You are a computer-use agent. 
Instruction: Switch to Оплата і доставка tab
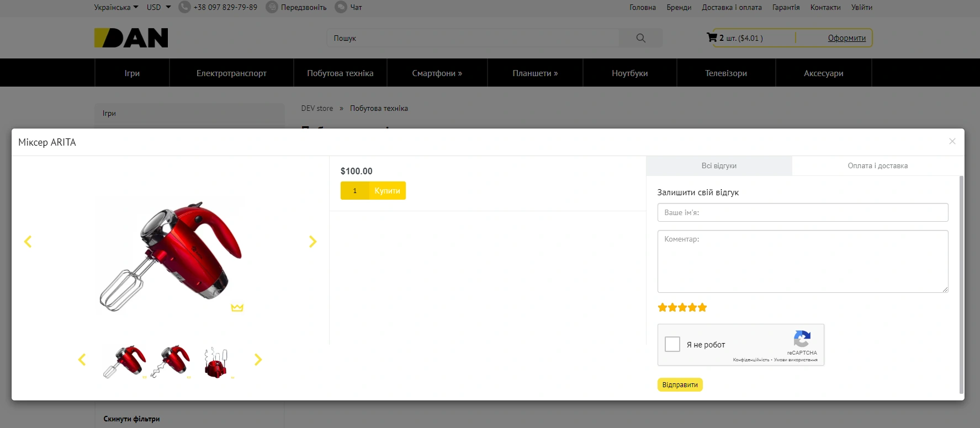pos(877,165)
